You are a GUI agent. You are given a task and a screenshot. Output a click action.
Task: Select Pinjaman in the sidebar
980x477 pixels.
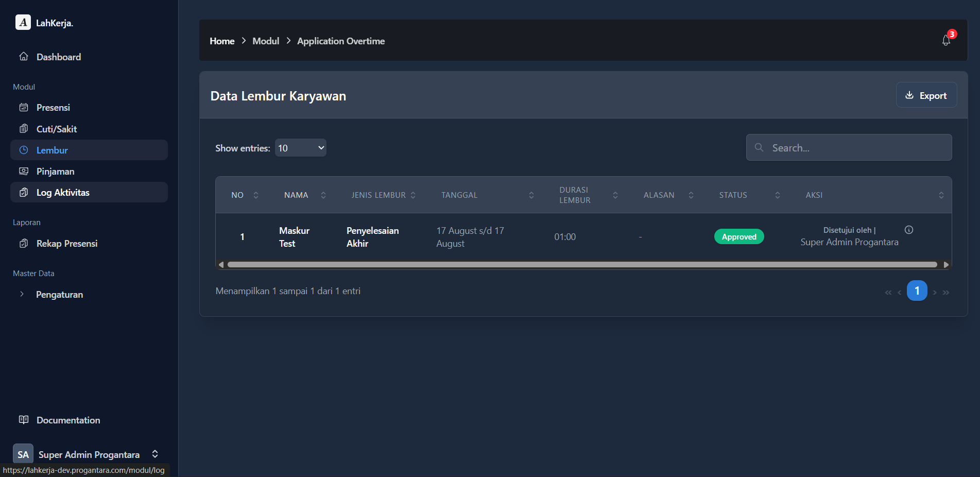pyautogui.click(x=55, y=172)
